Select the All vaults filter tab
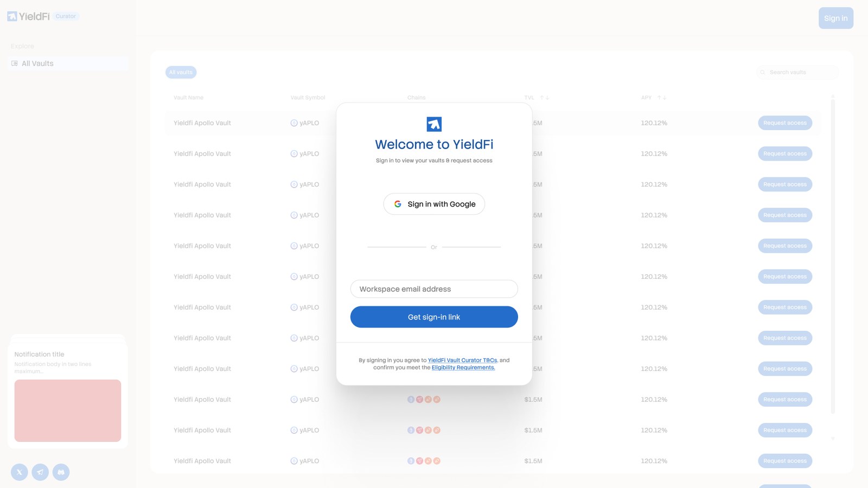Screen dimensions: 868x488 181,72
